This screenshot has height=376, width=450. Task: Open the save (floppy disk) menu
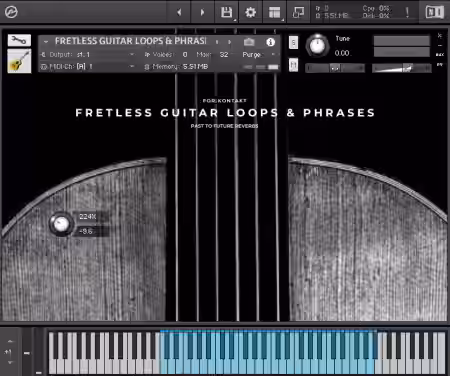pos(227,12)
